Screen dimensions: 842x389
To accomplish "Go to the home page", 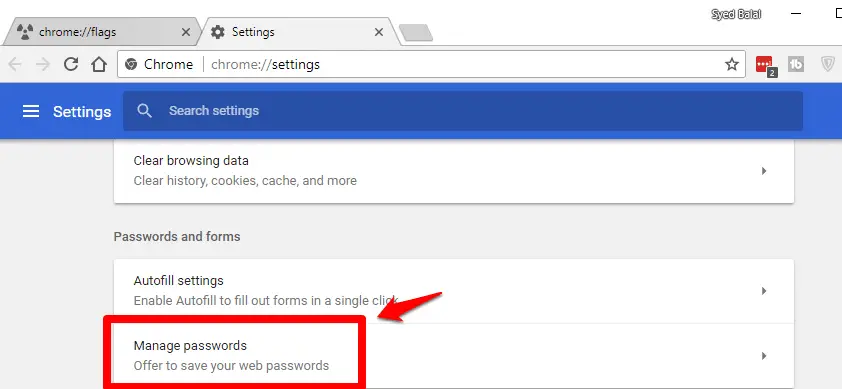I will point(99,64).
